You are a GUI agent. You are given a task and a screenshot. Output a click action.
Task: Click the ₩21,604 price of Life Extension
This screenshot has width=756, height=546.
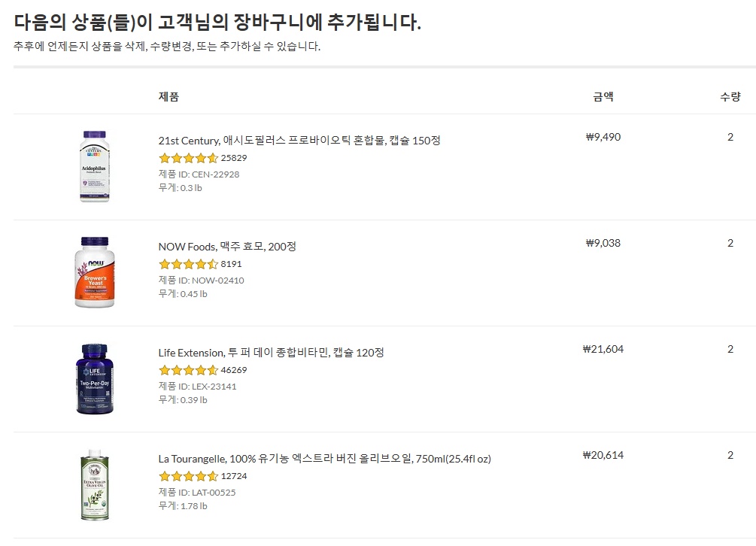coord(603,349)
